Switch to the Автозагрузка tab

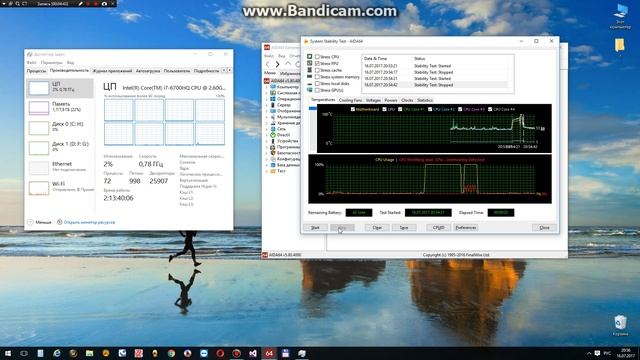coord(148,71)
